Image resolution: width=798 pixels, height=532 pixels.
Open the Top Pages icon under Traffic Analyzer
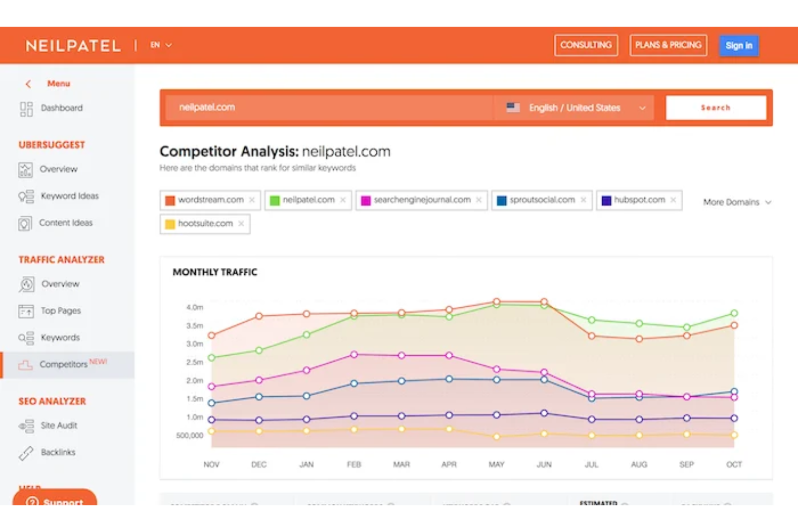(x=25, y=310)
